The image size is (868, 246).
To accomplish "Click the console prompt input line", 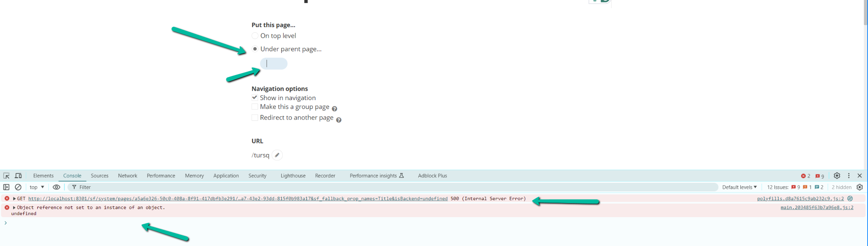I will (x=434, y=223).
